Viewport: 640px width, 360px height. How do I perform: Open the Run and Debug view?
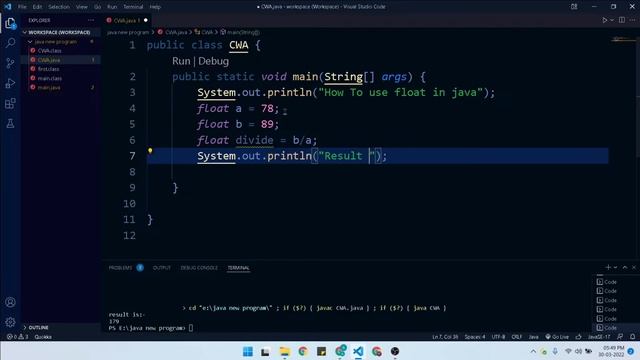pos(10,83)
